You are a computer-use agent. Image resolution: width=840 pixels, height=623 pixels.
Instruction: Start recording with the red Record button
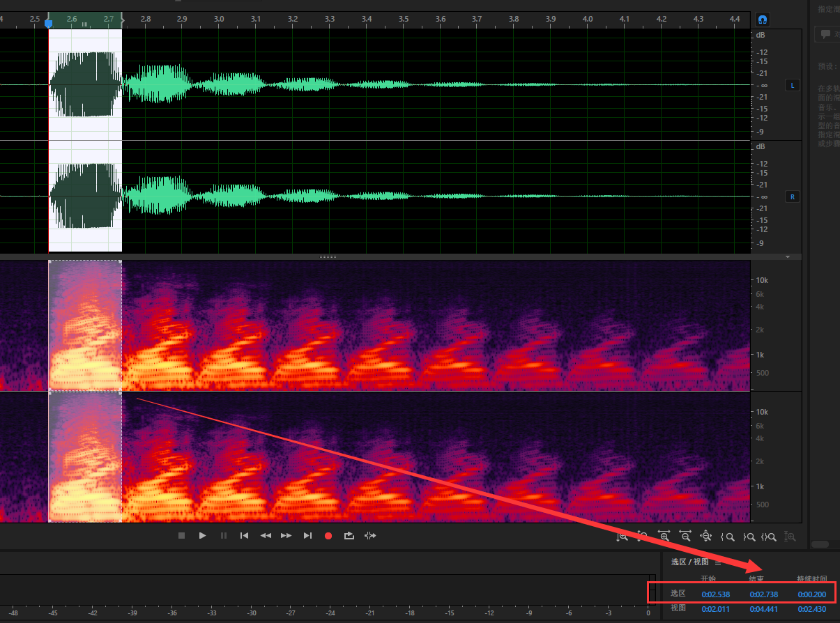tap(328, 536)
